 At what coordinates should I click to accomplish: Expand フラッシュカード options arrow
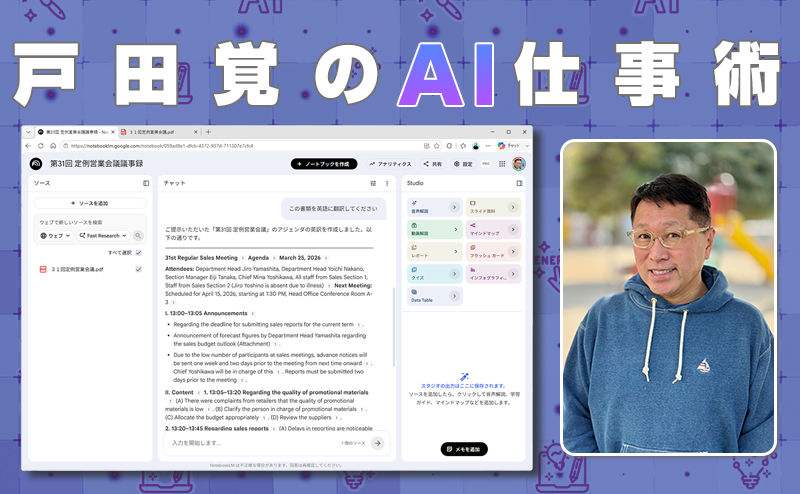click(x=513, y=252)
